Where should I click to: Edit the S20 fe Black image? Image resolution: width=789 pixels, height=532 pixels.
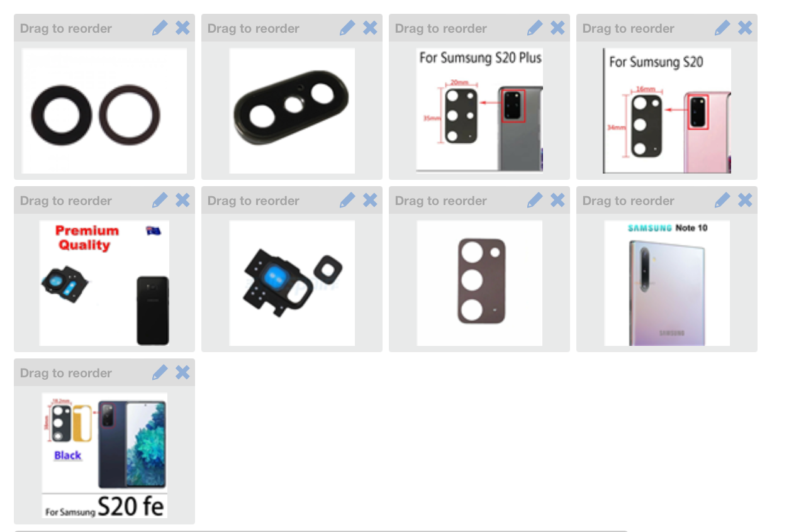(x=160, y=372)
